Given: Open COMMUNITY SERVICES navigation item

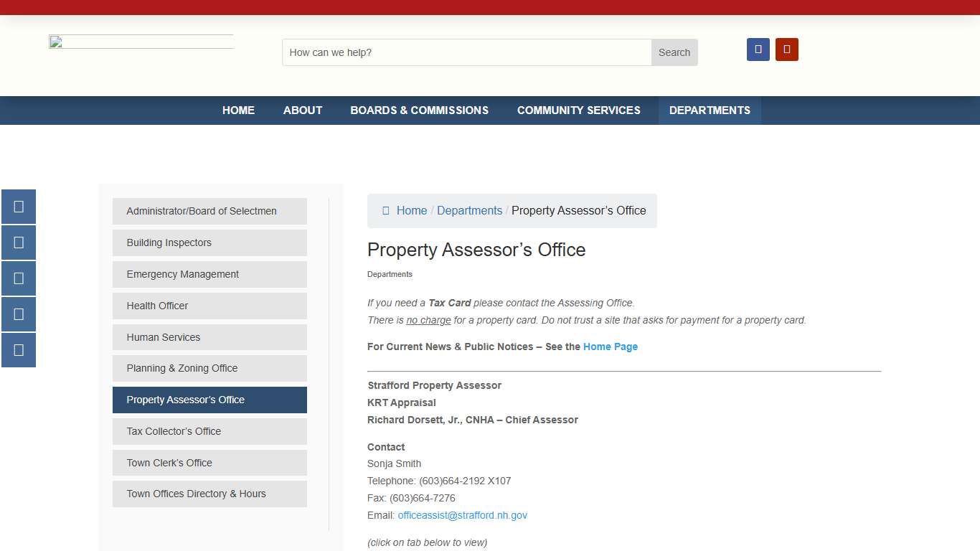Looking at the screenshot, I should point(578,110).
